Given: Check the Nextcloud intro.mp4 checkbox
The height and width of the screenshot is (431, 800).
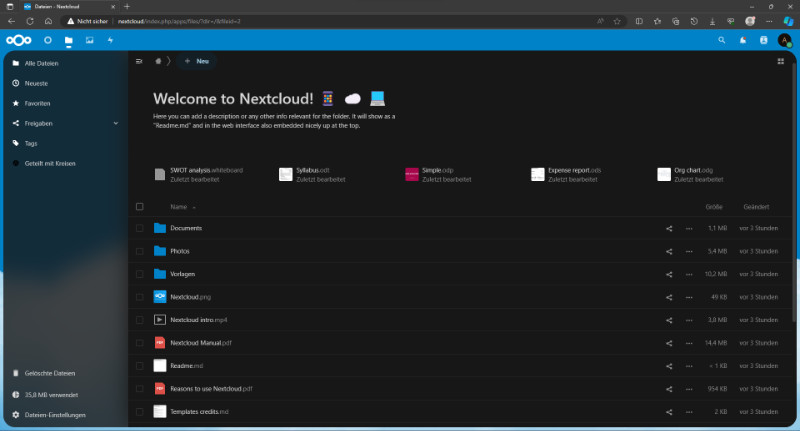Looking at the screenshot, I should pyautogui.click(x=140, y=320).
